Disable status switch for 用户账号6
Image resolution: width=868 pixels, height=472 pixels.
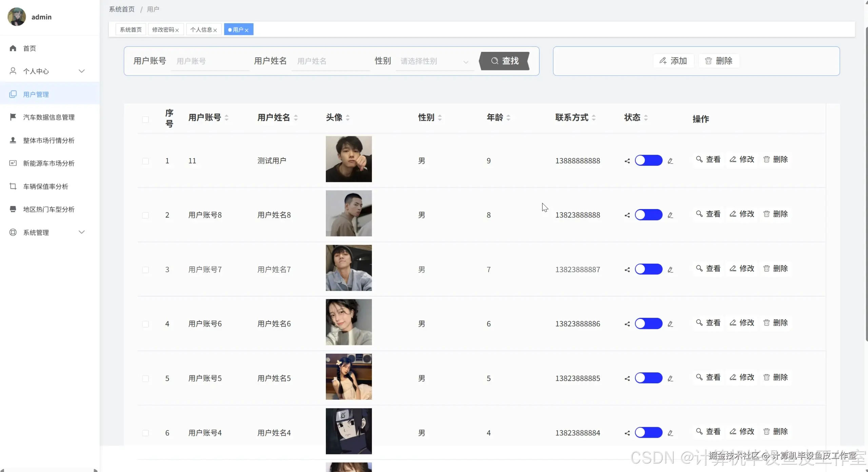click(648, 324)
